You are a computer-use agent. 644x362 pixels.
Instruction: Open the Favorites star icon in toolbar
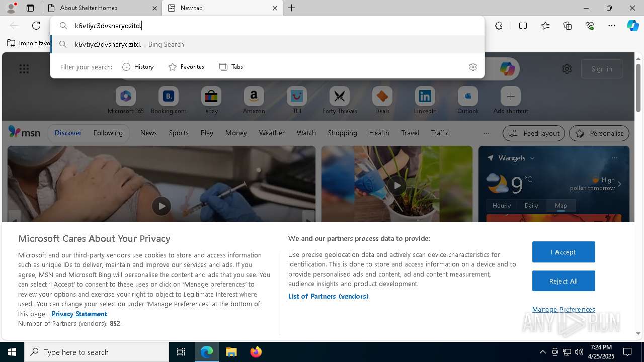(x=545, y=26)
